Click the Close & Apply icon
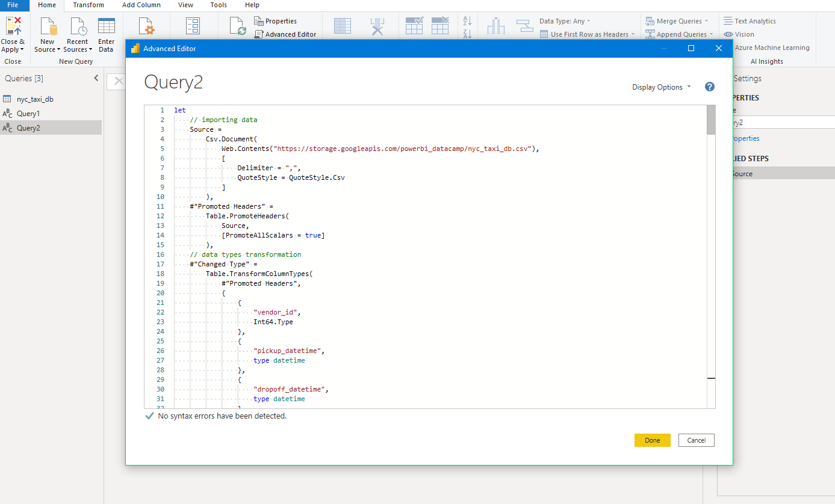The height and width of the screenshot is (504, 835). click(x=13, y=27)
